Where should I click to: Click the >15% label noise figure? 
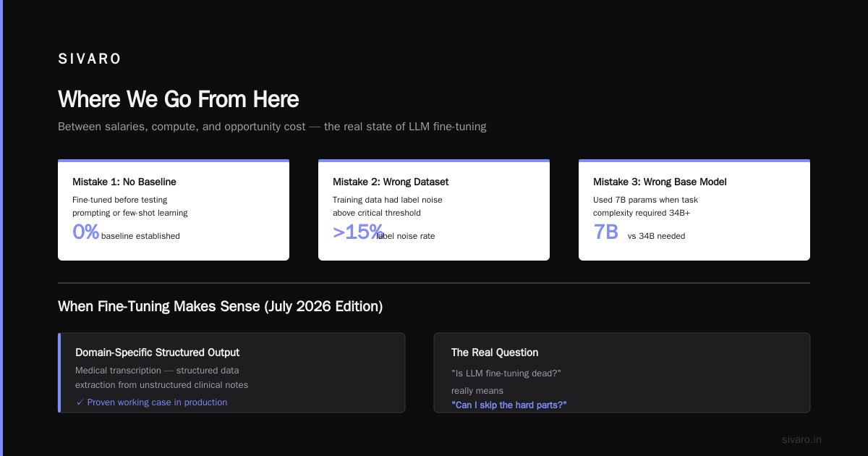357,232
